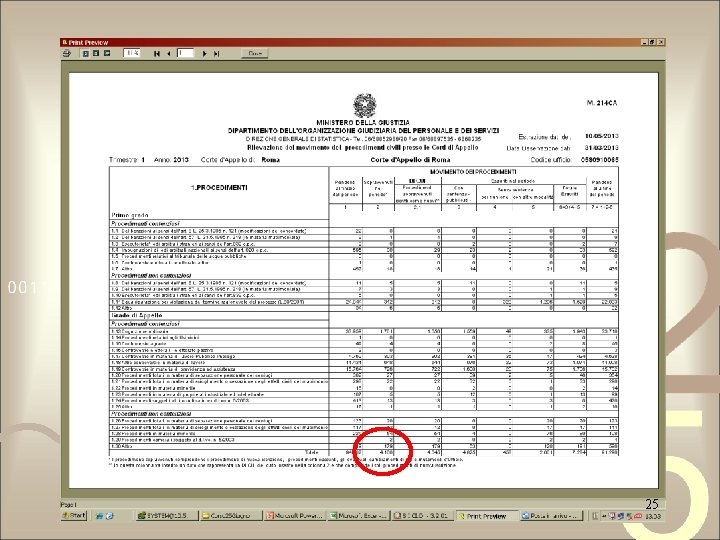Screen dimensions: 720x540
Task: Click the Close button in preview toolbar
Action: coord(255,54)
